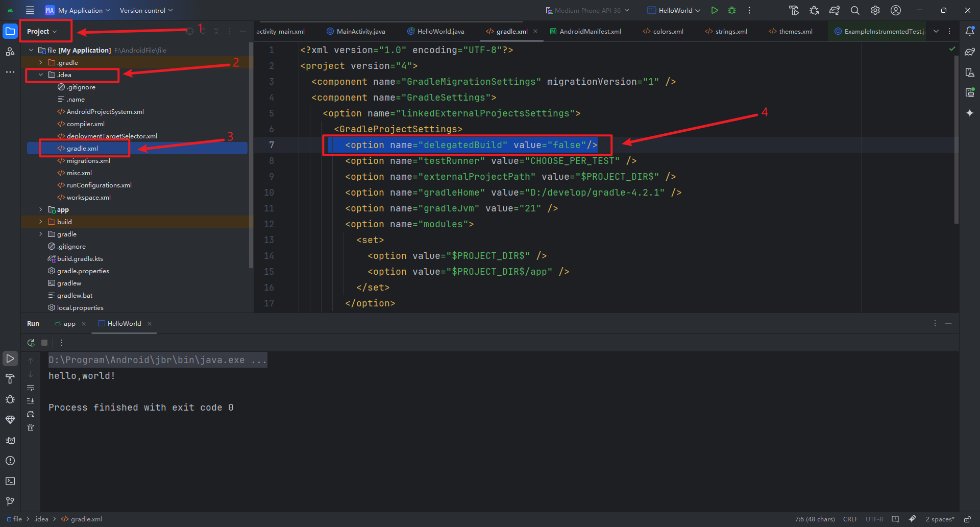Collapse the .idea folder
Viewport: 980px width, 527px height.
tap(41, 75)
